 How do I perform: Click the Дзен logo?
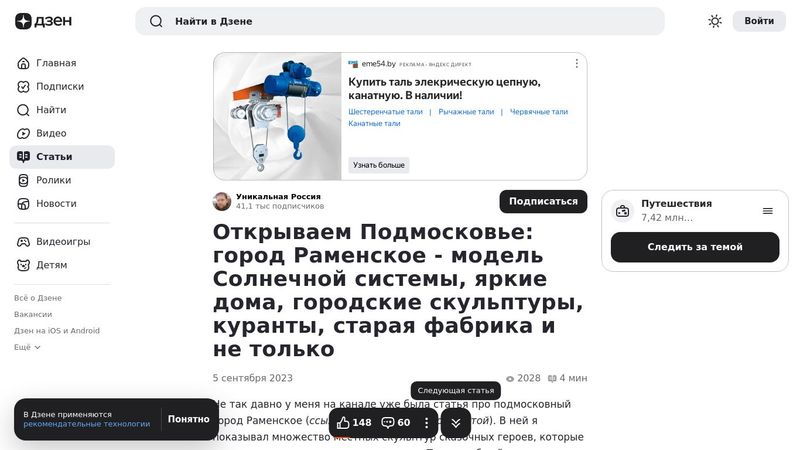(x=43, y=21)
